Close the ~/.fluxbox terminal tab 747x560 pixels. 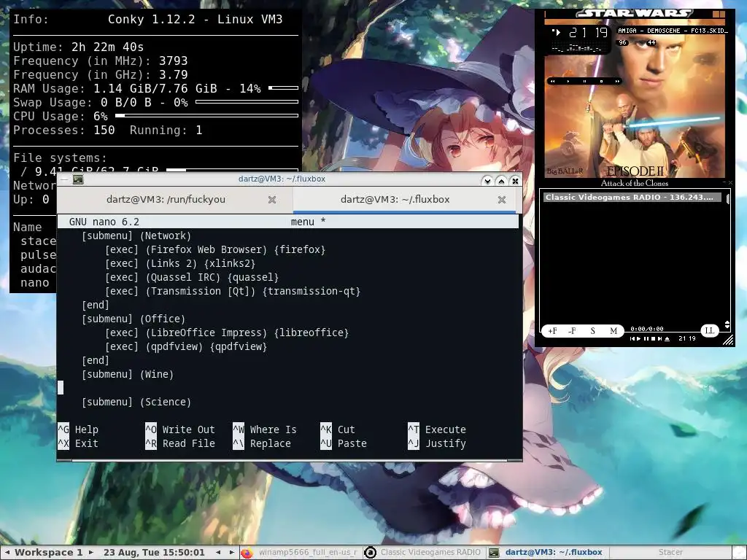[502, 200]
